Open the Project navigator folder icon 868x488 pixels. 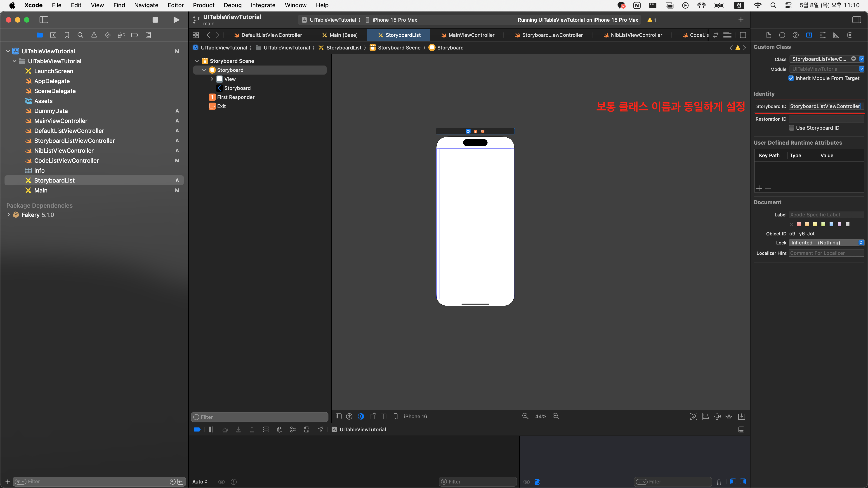point(40,35)
